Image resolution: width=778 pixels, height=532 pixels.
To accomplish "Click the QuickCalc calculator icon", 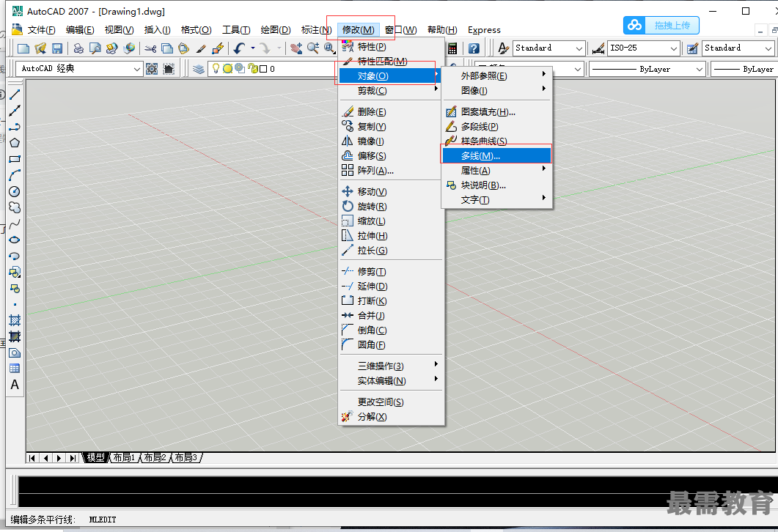I will click(452, 48).
